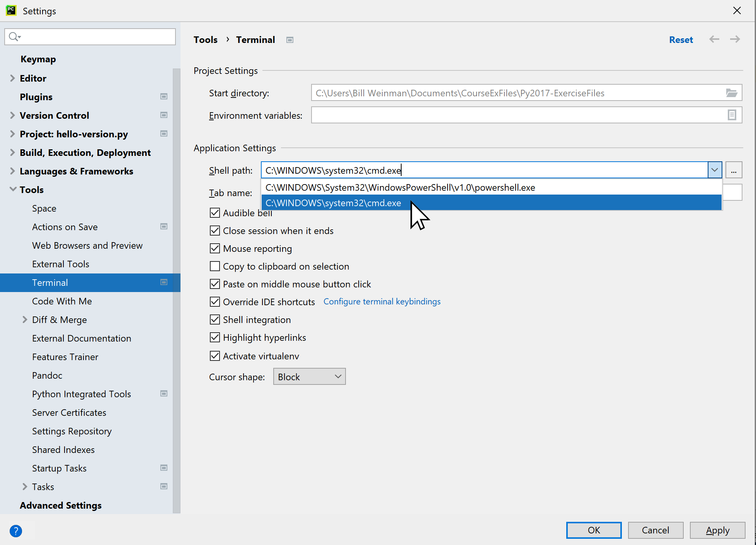The width and height of the screenshot is (756, 545).
Task: Expand the Tasks subgroup
Action: [25, 487]
